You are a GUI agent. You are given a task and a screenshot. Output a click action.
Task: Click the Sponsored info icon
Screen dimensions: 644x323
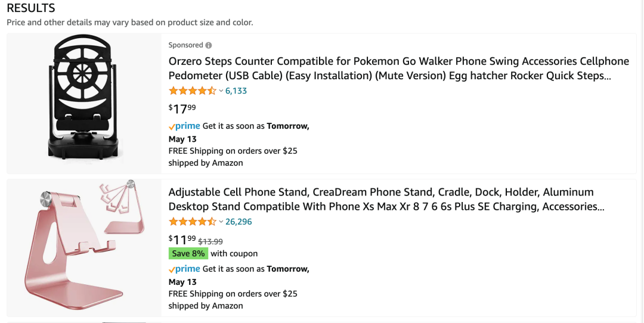click(x=209, y=45)
